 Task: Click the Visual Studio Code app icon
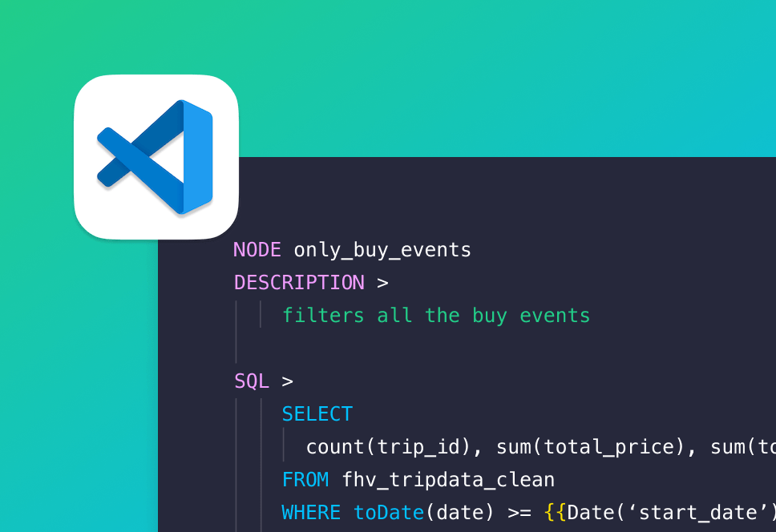pos(156,157)
